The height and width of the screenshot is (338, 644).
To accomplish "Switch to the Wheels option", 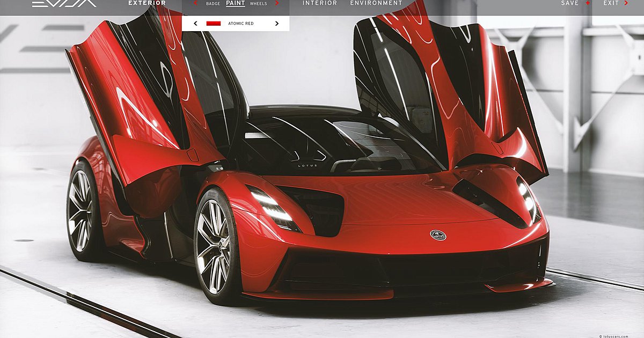I will coord(259,4).
